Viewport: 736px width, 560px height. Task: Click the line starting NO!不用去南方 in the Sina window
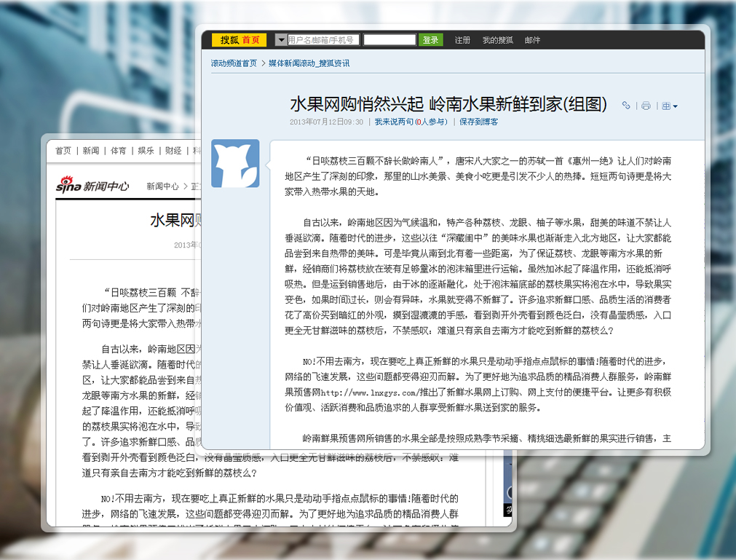[x=280, y=499]
